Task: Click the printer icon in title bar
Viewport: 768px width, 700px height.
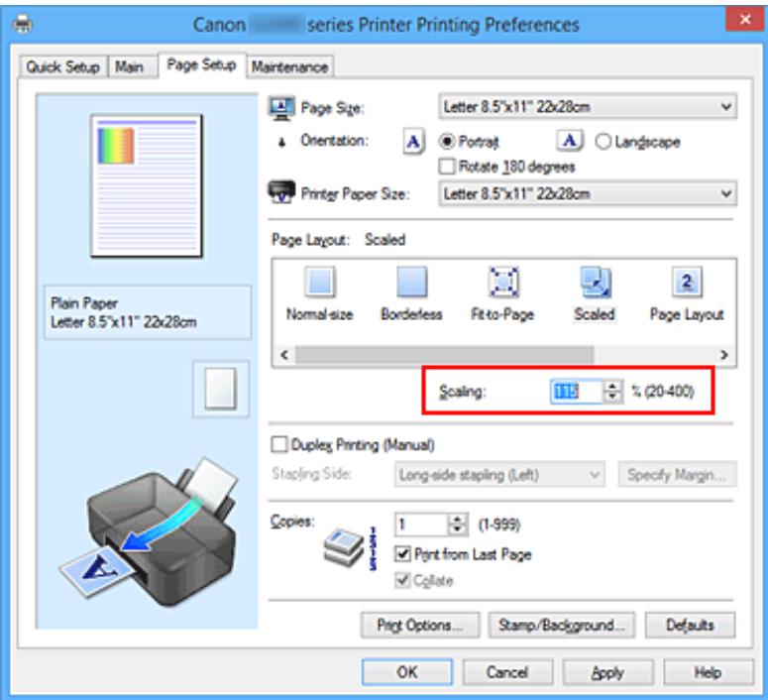Action: click(x=23, y=24)
